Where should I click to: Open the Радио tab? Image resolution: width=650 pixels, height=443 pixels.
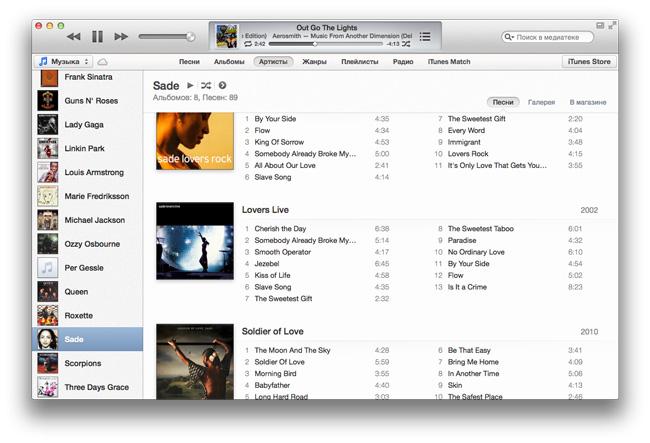coord(403,62)
